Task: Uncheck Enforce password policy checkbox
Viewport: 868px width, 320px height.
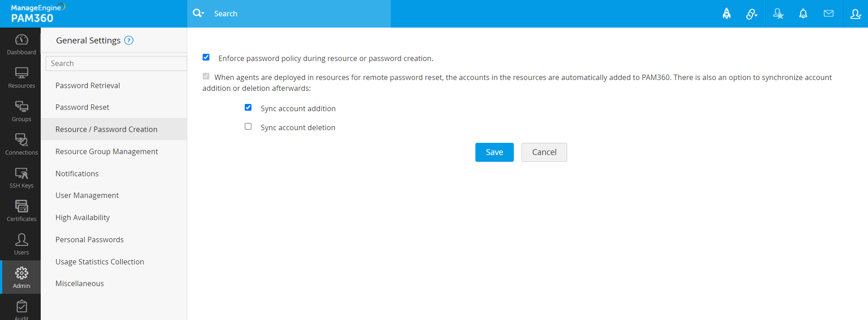Action: point(206,57)
